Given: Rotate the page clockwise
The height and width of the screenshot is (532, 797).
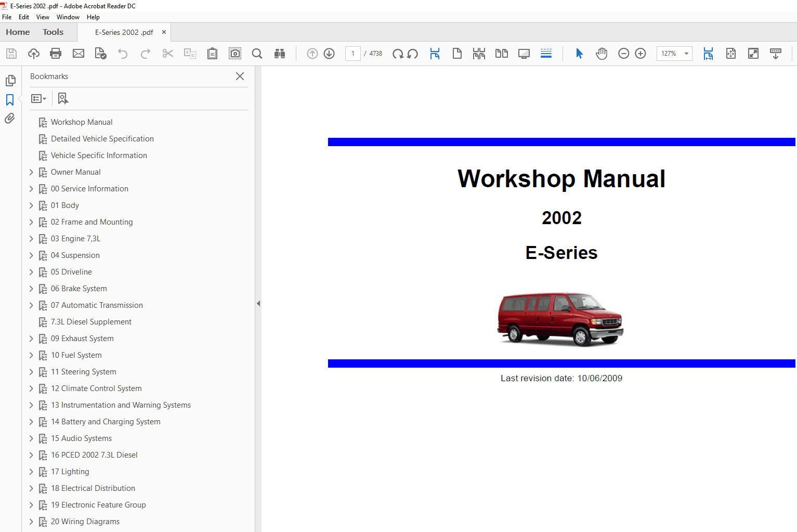Looking at the screenshot, I should coord(398,54).
